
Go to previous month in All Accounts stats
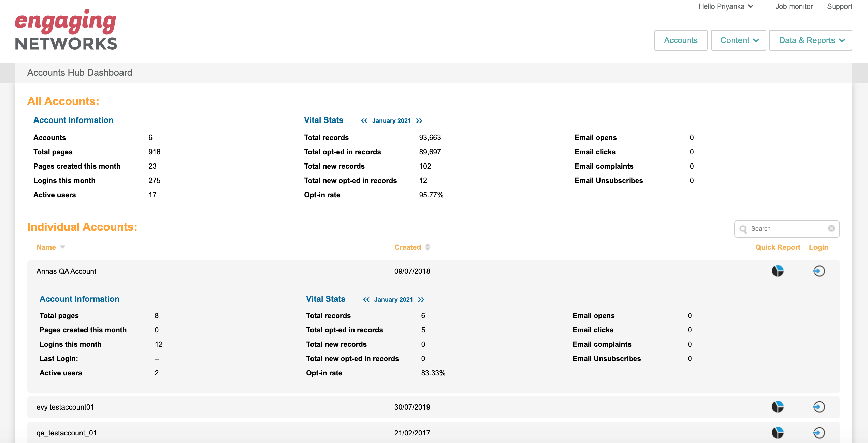364,121
